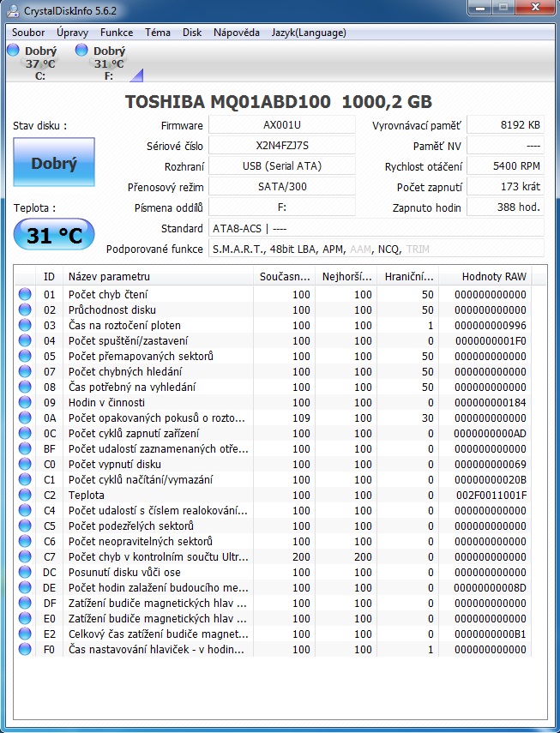Click status icon for Počet přemapovaných sektorů
The image size is (560, 733).
25,356
